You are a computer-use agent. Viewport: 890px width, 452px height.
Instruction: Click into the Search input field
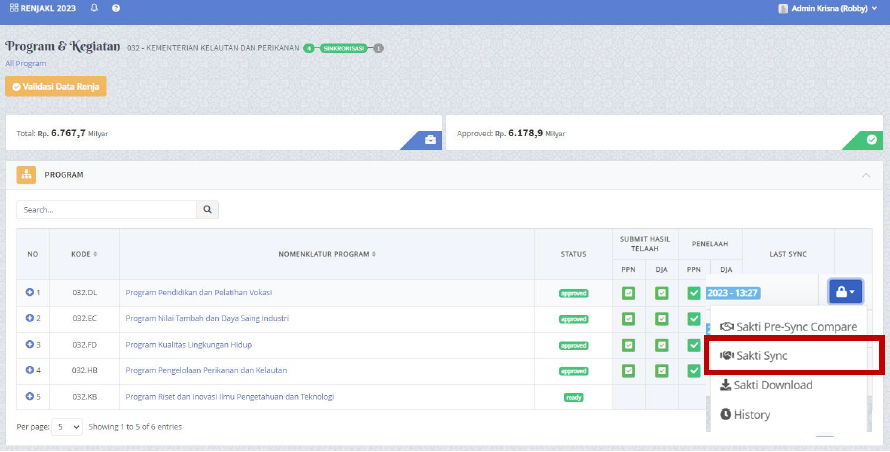(106, 210)
